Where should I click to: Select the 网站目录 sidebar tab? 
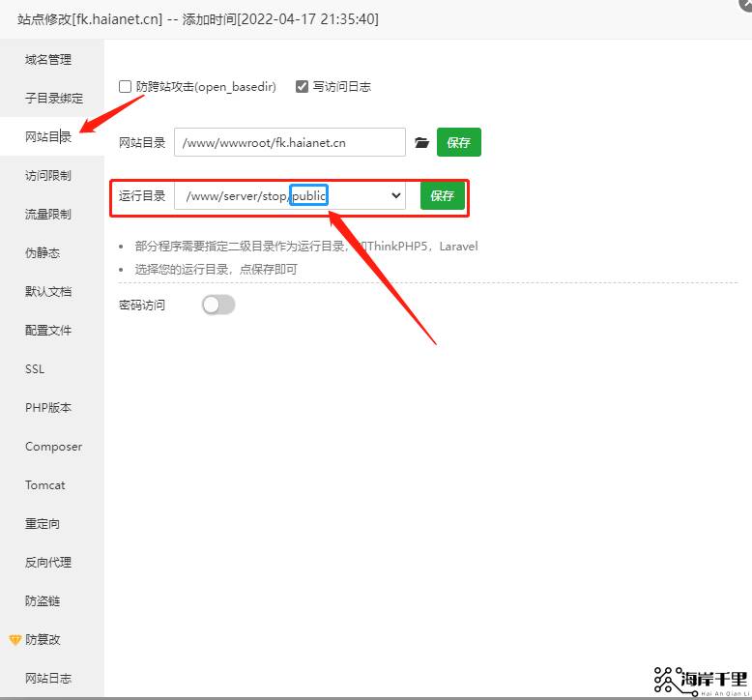[x=48, y=137]
